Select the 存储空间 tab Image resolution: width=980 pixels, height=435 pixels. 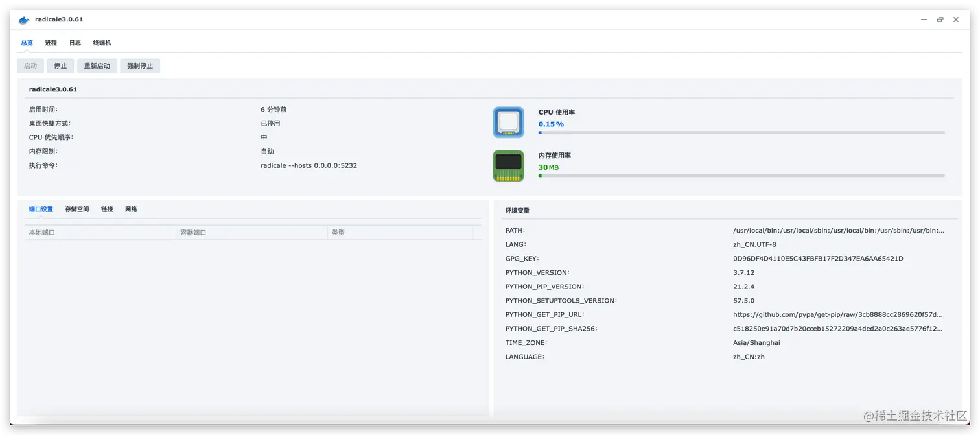point(77,209)
